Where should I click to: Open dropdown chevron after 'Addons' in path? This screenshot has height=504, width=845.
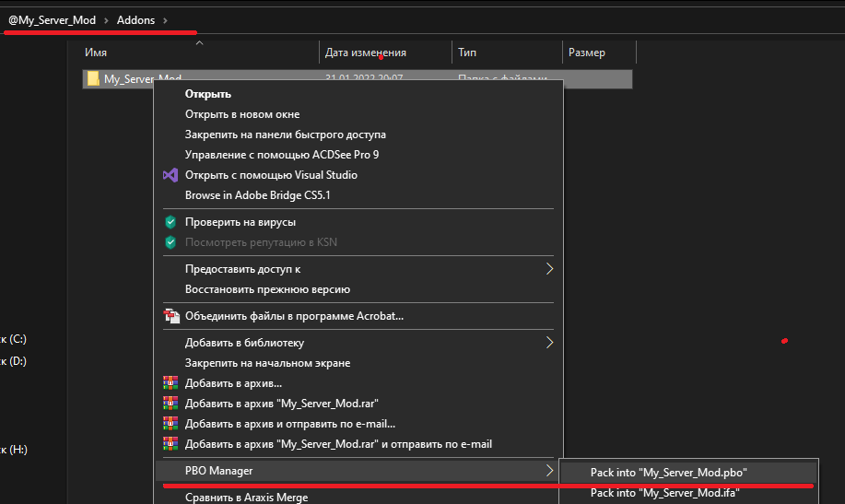(166, 20)
